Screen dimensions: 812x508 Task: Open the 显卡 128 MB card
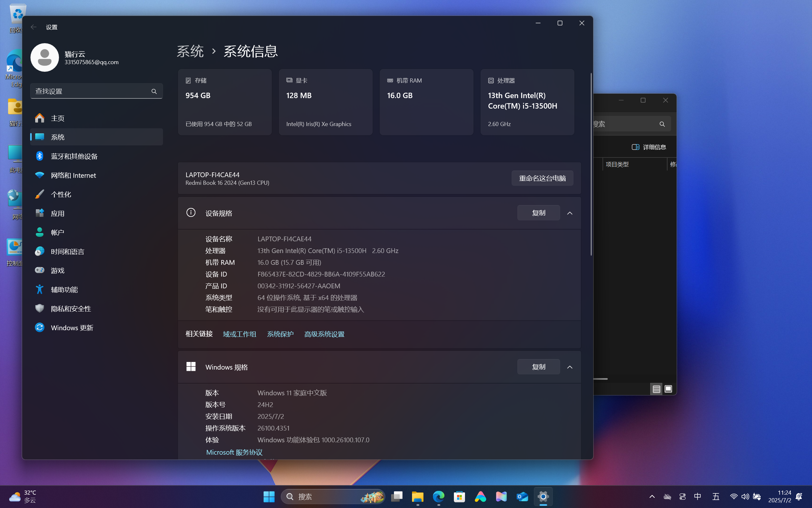[325, 102]
